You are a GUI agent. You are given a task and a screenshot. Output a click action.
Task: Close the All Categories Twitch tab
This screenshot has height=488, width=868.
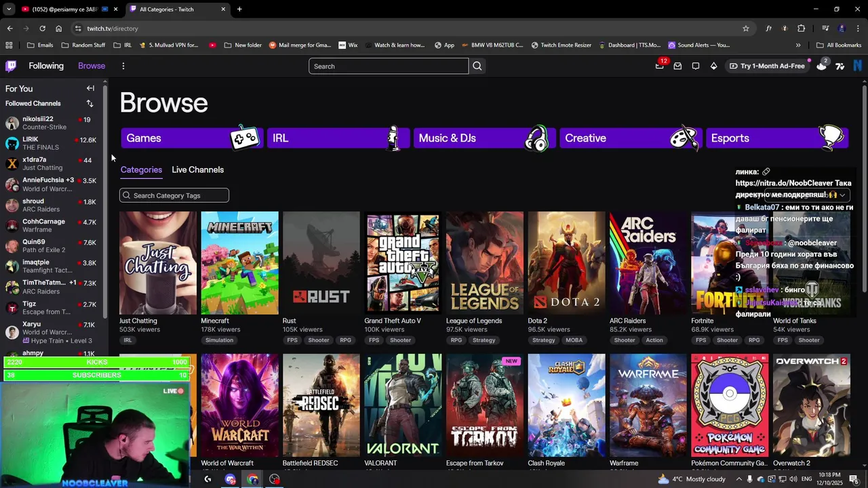click(223, 9)
